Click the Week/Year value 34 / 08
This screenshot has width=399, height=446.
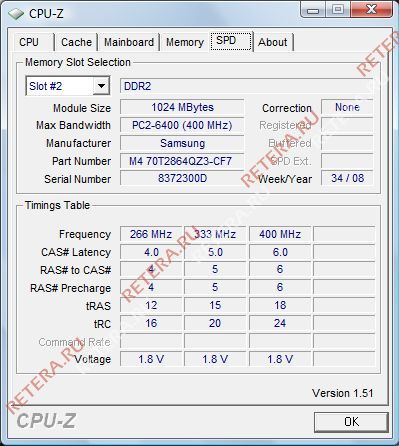pyautogui.click(x=347, y=178)
